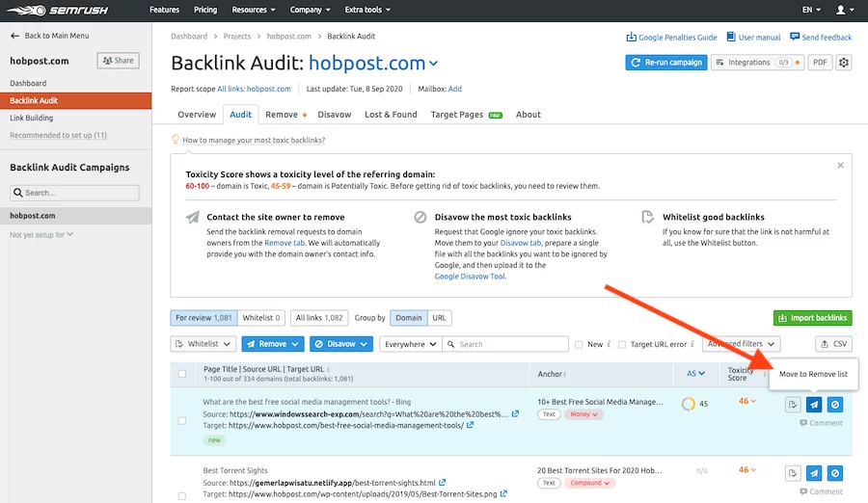The width and height of the screenshot is (868, 503).
Task: Show All links 1,082
Action: [x=319, y=318]
